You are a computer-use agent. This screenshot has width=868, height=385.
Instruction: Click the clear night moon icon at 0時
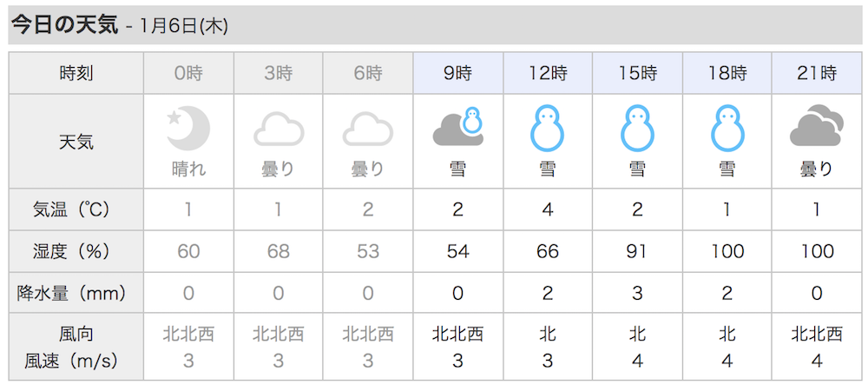(x=188, y=129)
